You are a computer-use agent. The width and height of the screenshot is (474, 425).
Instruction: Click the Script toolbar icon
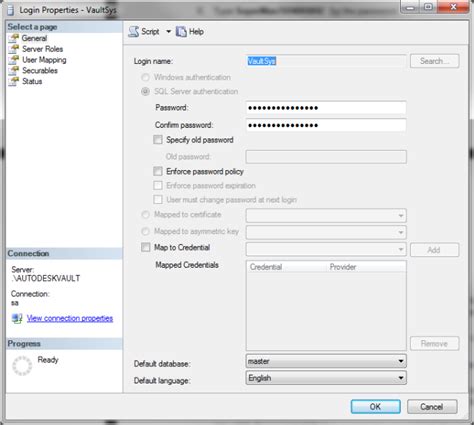click(134, 32)
